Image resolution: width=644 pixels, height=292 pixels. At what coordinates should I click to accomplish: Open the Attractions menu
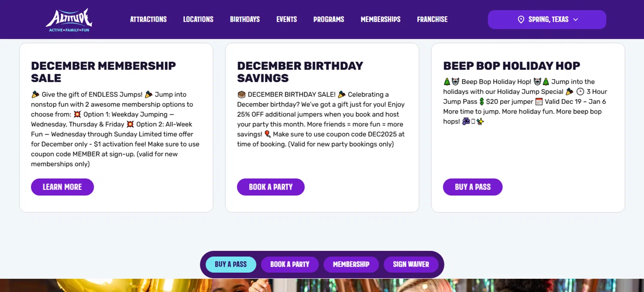148,19
